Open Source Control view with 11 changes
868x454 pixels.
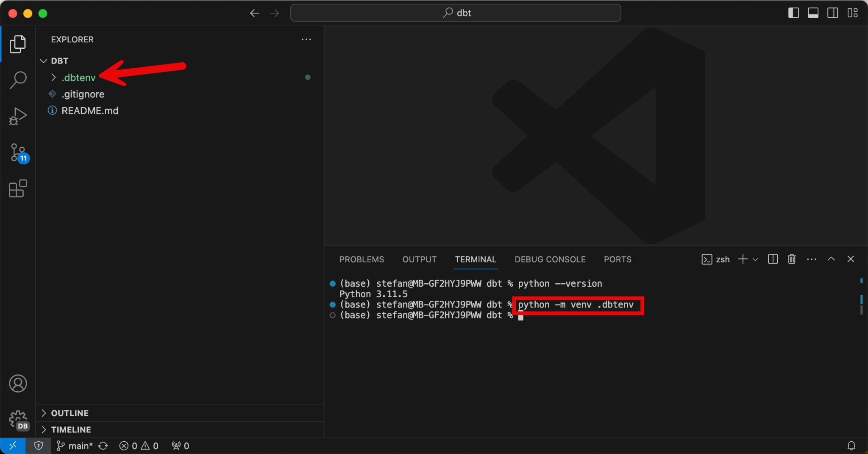(x=18, y=152)
